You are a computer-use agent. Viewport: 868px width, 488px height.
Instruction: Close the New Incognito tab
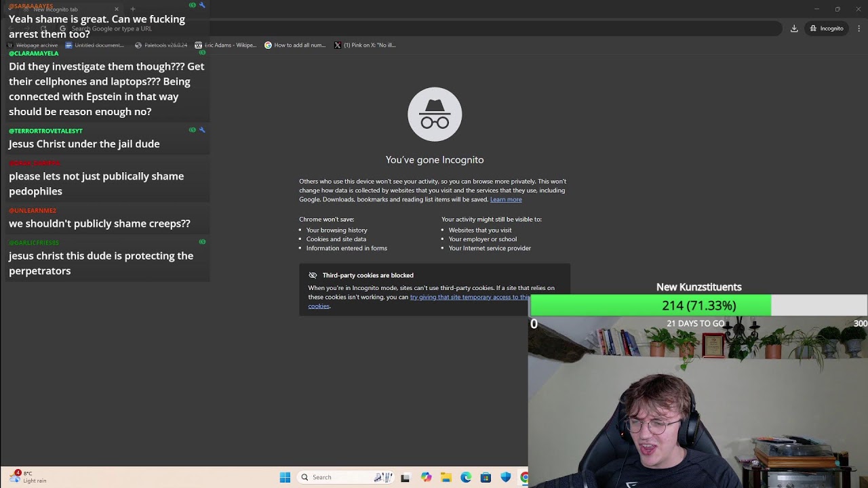[x=117, y=9]
